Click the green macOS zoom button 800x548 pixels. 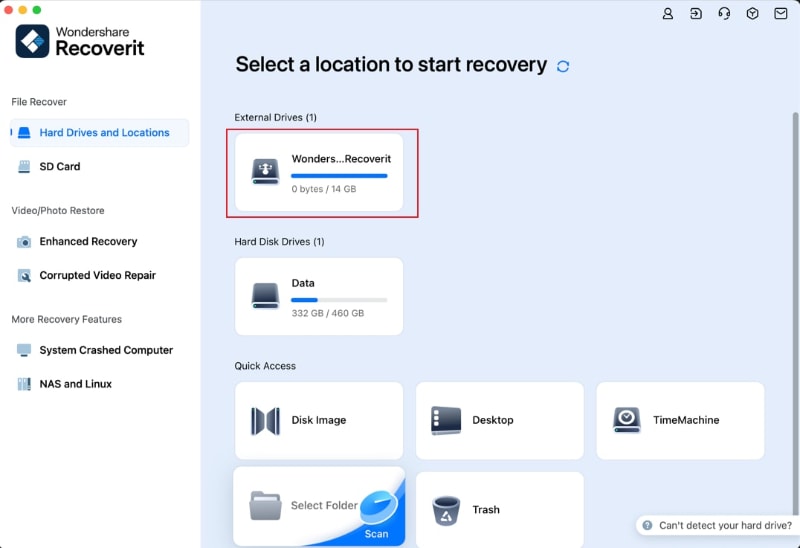tap(37, 10)
